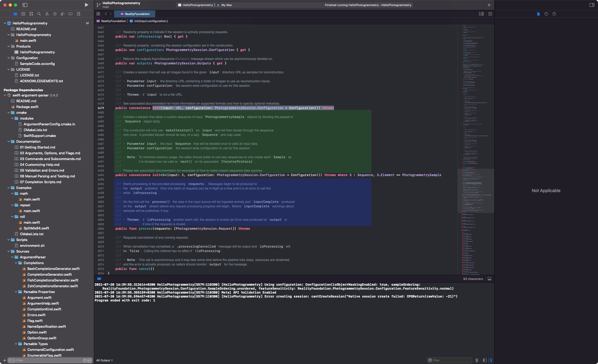598x364 pixels.
Task: Show only recent files filter clock
Action: pos(85,360)
